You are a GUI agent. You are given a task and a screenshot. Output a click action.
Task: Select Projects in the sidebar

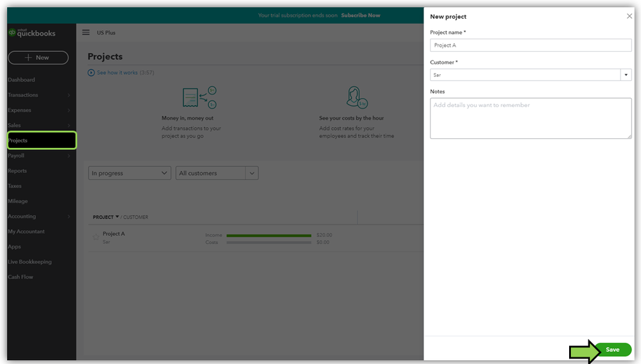pos(42,140)
